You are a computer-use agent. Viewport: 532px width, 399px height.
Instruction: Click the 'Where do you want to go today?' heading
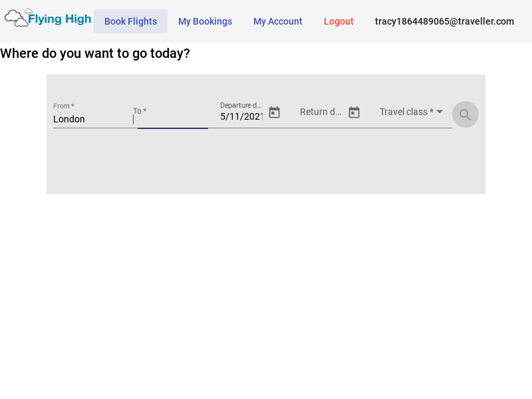(95, 53)
